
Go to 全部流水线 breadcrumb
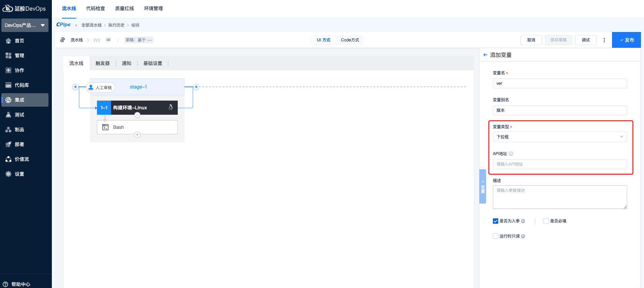tap(92, 25)
